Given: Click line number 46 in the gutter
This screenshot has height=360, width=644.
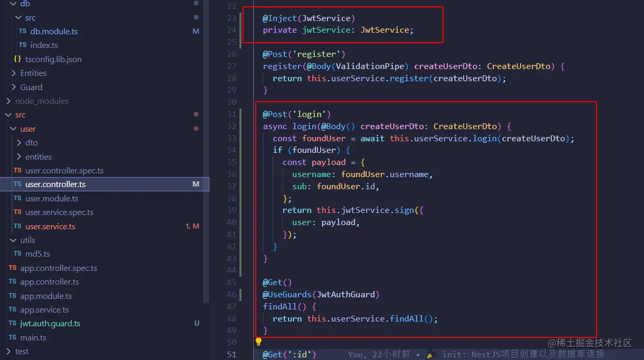Looking at the screenshot, I should tap(232, 295).
